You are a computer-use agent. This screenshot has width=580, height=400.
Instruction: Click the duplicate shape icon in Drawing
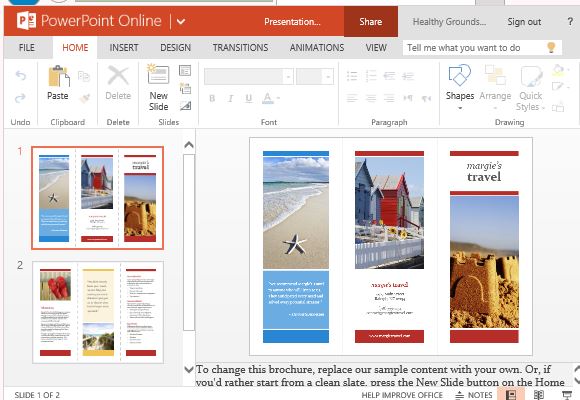coord(558,107)
